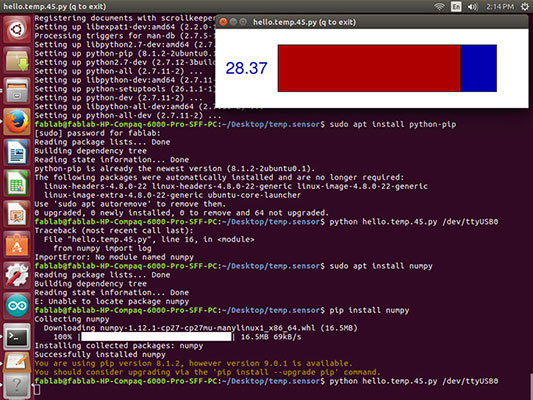Click the 'Collecting numpy' line
Image resolution: width=533 pixels, height=400 pixels.
tap(72, 319)
